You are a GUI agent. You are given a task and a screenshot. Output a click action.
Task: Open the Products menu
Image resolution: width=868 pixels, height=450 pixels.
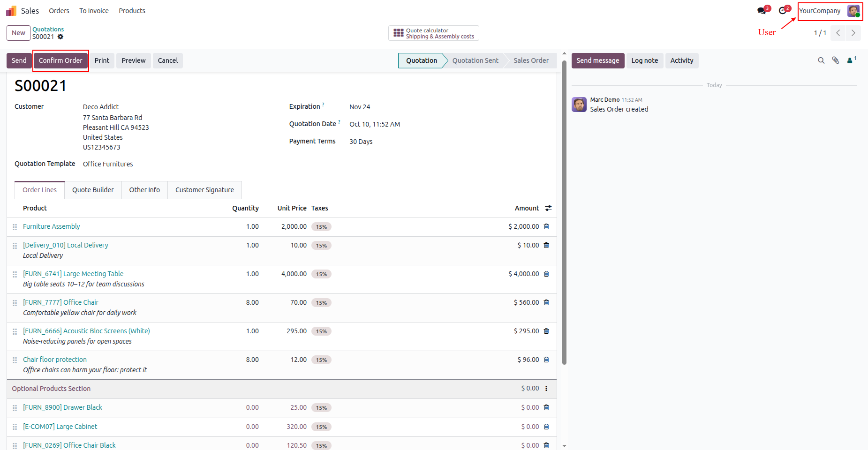point(132,11)
